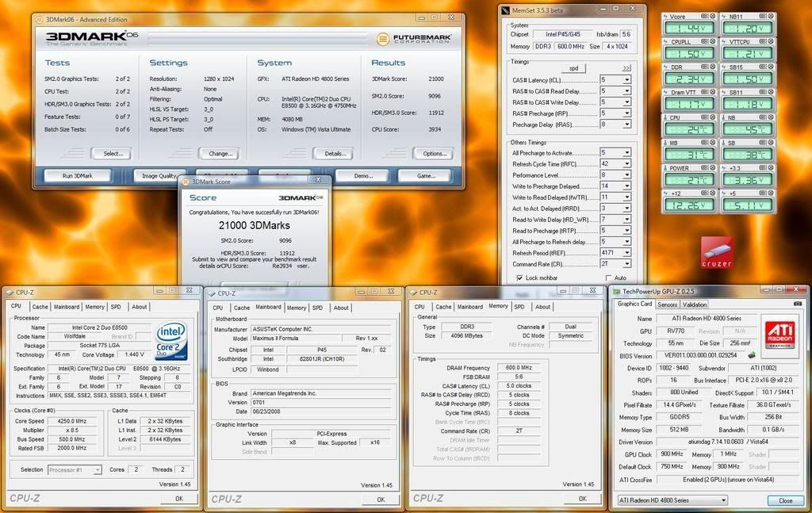This screenshot has width=812, height=513.
Task: Click the ATI Radeon logo in GPU-Z
Action: (780, 334)
